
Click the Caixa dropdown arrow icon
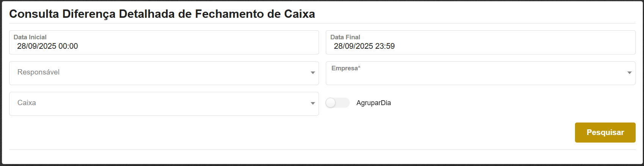(x=313, y=103)
